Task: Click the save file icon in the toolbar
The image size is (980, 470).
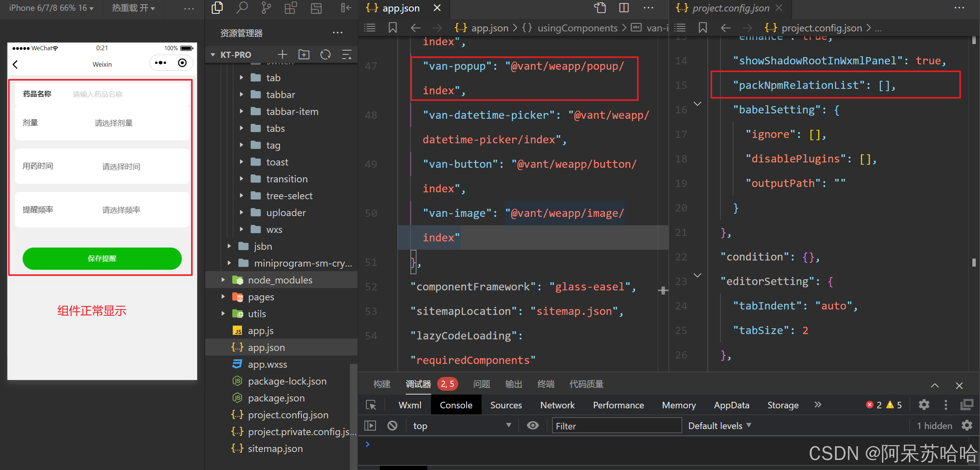Action: 316,8
